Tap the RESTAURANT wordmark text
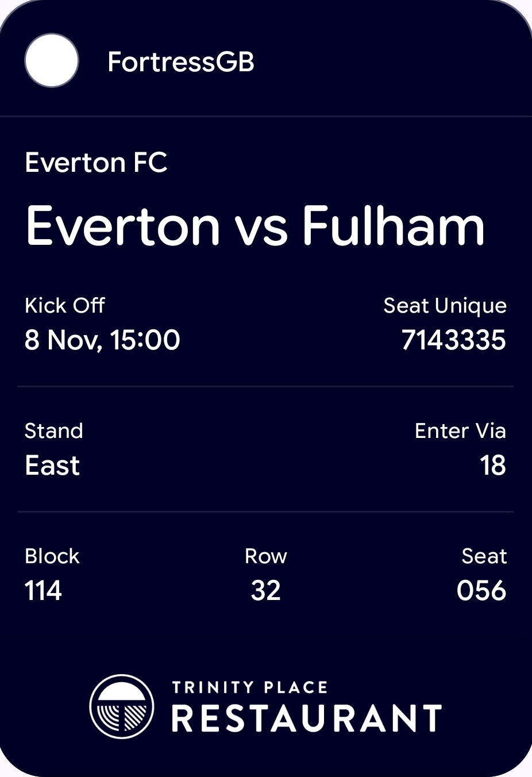 (x=307, y=718)
